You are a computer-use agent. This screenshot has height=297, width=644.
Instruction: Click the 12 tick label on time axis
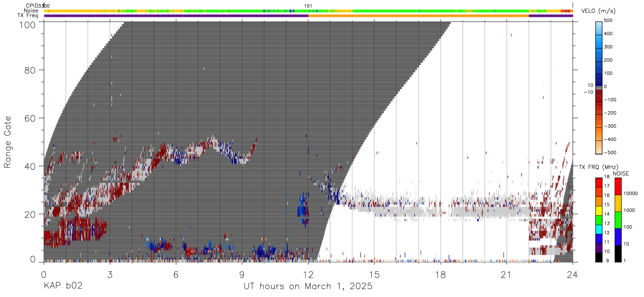point(308,274)
